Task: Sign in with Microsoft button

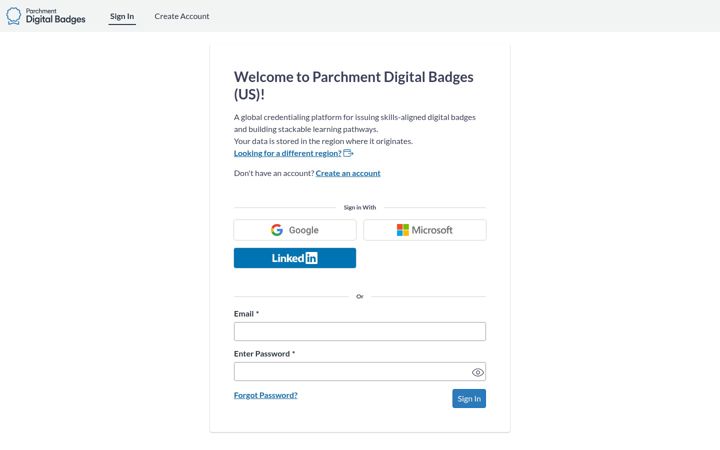Action: [x=425, y=230]
